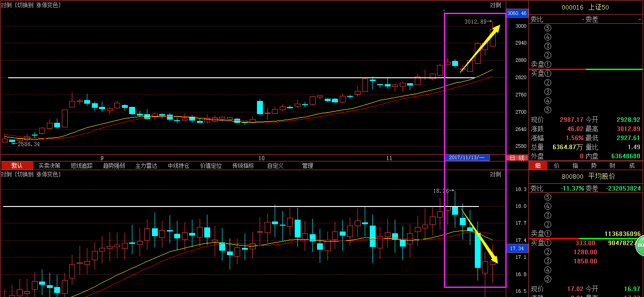
Task: Click the 委比 -11.37% value
Action: click(x=572, y=188)
